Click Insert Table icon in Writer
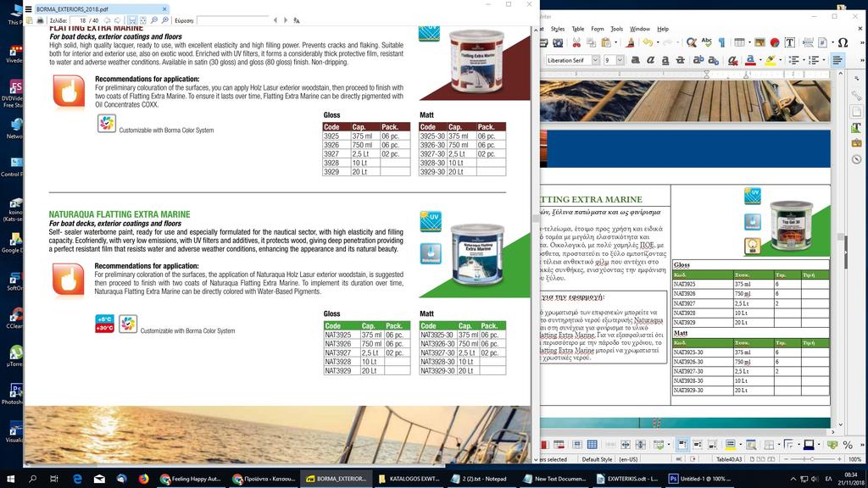 coord(739,42)
